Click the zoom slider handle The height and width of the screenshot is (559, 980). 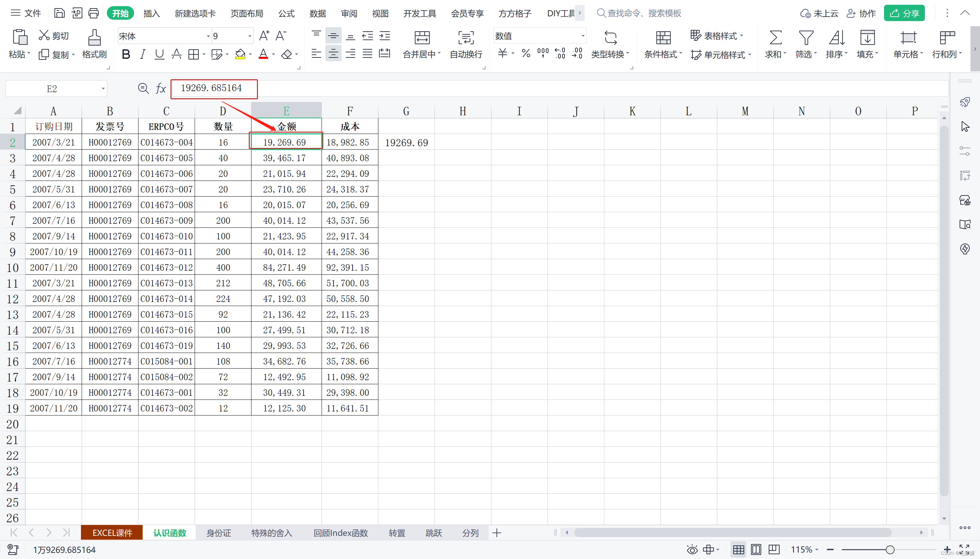pyautogui.click(x=890, y=550)
